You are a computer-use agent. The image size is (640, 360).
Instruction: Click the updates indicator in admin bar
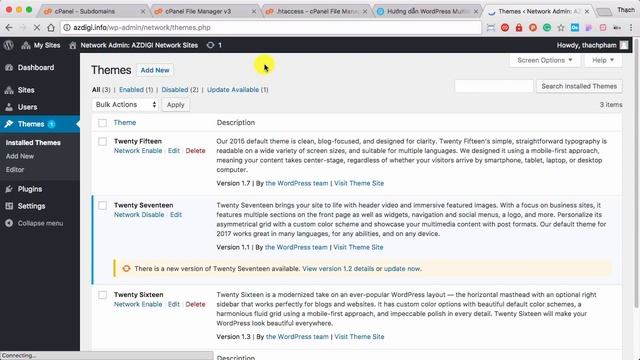pyautogui.click(x=214, y=45)
